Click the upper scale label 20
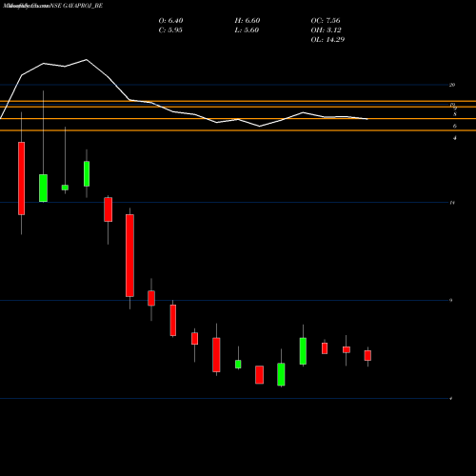This screenshot has height=476, width=476. click(x=452, y=85)
